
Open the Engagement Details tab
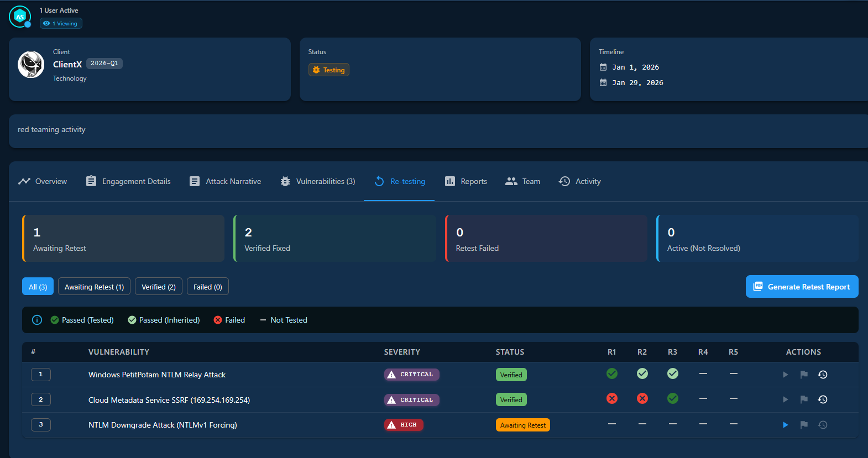(x=128, y=181)
